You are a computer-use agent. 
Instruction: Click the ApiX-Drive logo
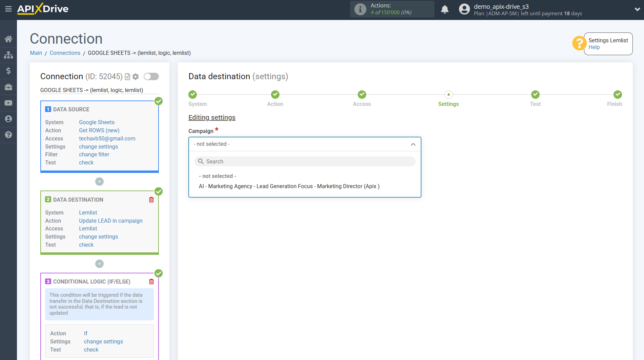coord(43,9)
